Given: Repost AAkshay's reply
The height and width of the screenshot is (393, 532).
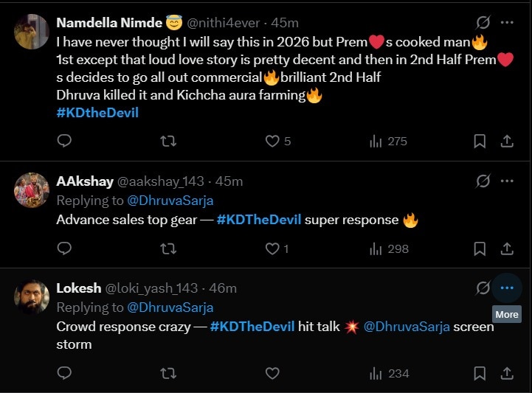Looking at the screenshot, I should tap(168, 248).
